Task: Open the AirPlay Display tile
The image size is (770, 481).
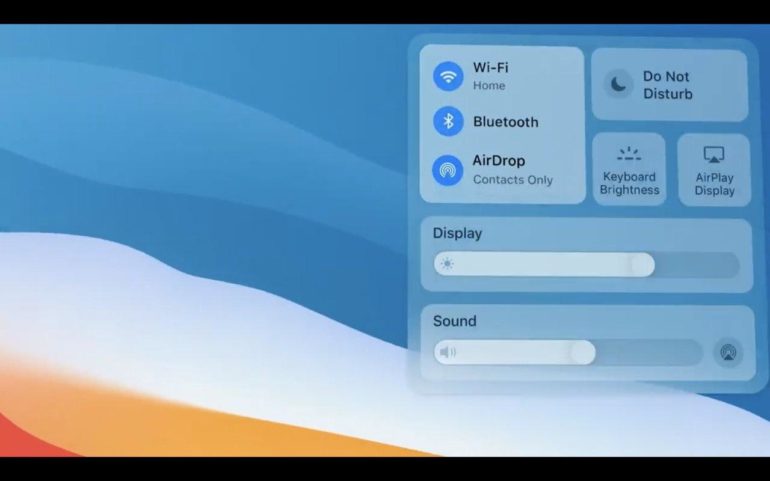Action: point(714,170)
